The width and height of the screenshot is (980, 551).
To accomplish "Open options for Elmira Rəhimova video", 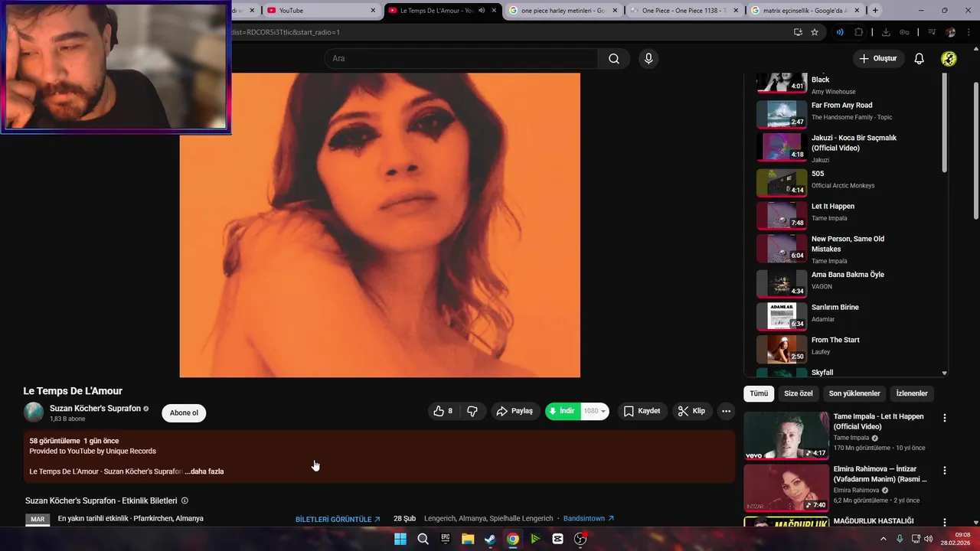I will (944, 470).
